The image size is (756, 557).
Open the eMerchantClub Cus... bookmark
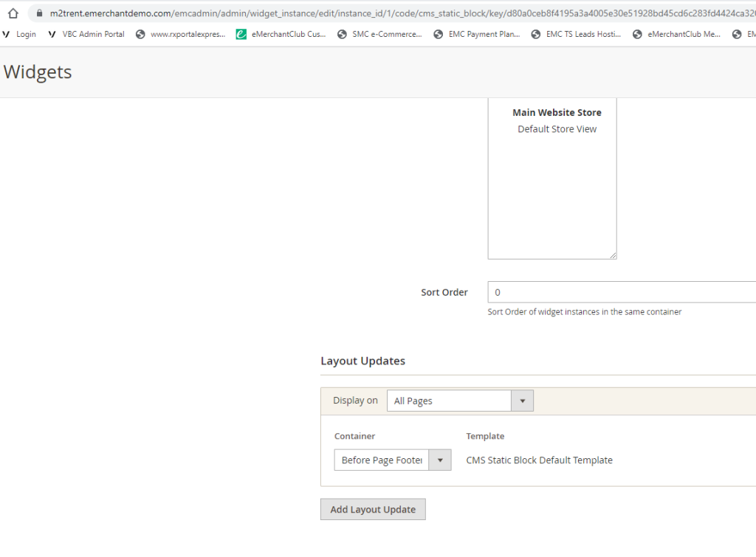point(281,34)
